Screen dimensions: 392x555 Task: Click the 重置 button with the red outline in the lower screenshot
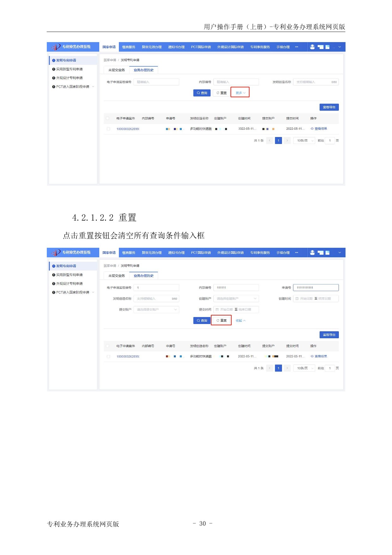[x=221, y=321]
